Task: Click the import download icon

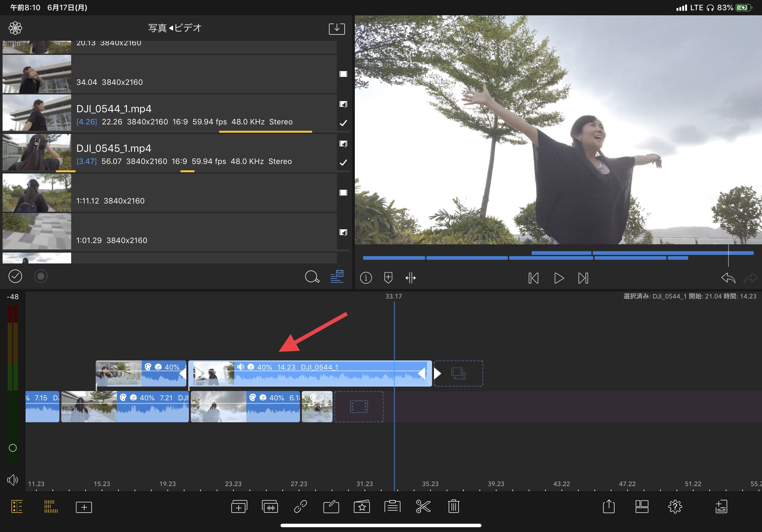Action: 337,28
